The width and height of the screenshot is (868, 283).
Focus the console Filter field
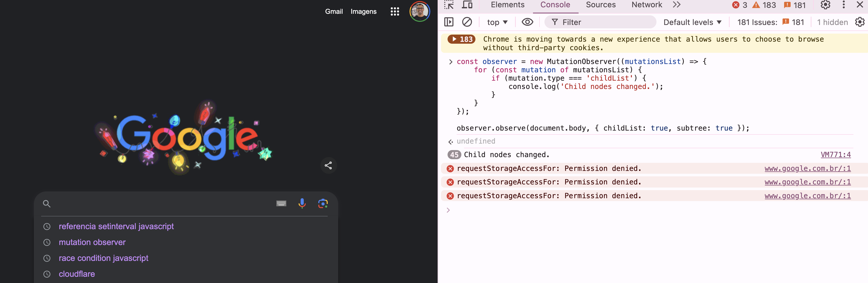(600, 22)
